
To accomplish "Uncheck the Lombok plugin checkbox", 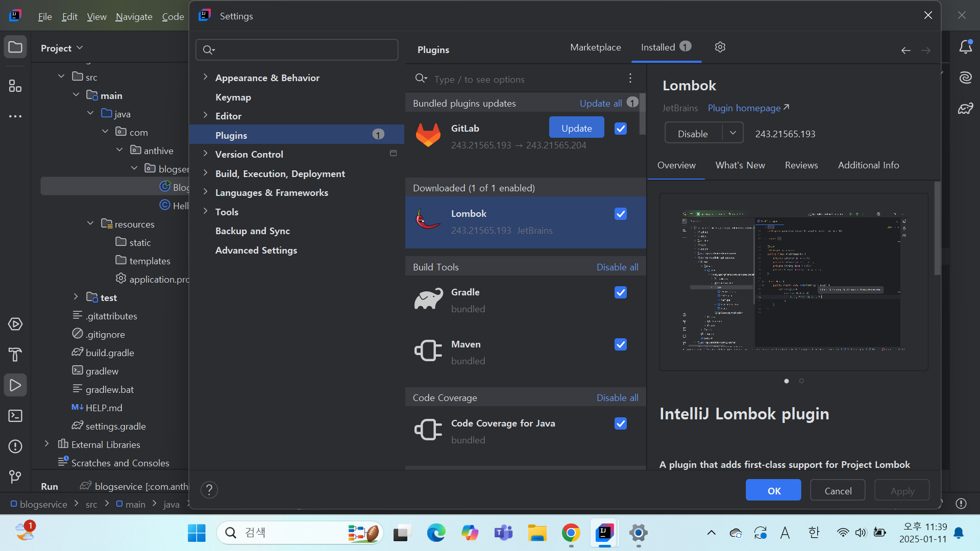I will (620, 214).
